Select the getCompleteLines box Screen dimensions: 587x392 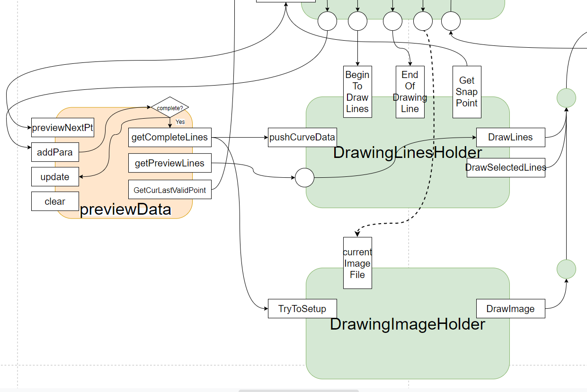[170, 138]
